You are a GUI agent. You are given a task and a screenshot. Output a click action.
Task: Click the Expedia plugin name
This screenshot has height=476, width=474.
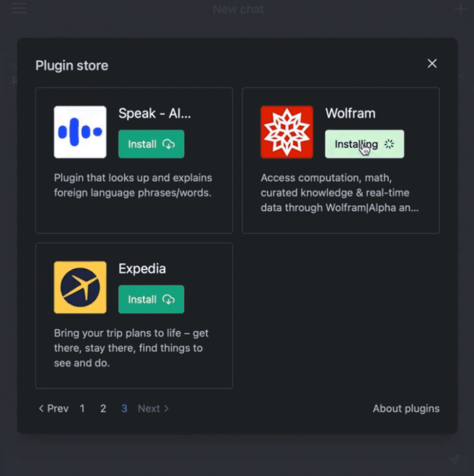point(142,269)
